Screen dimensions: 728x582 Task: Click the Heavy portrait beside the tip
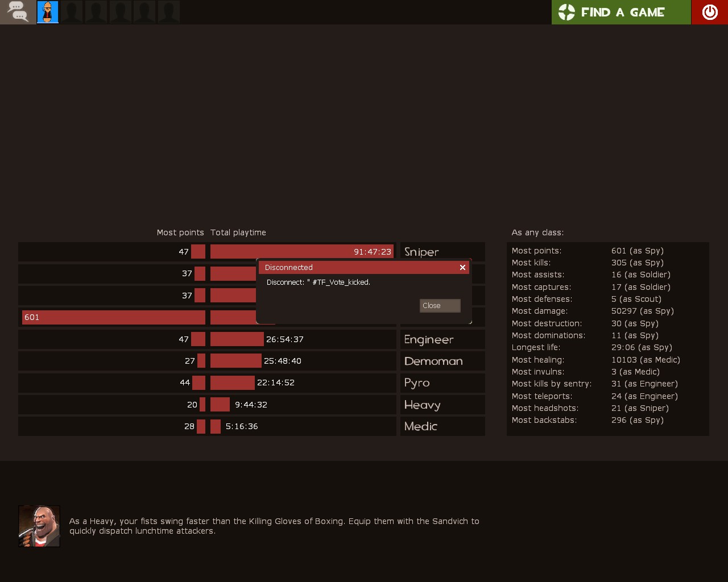click(x=39, y=526)
